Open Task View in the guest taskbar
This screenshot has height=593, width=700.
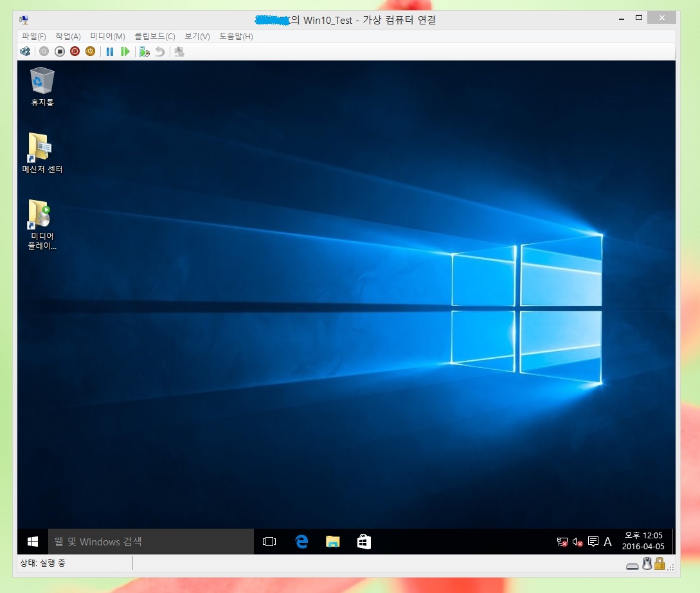pyautogui.click(x=269, y=542)
